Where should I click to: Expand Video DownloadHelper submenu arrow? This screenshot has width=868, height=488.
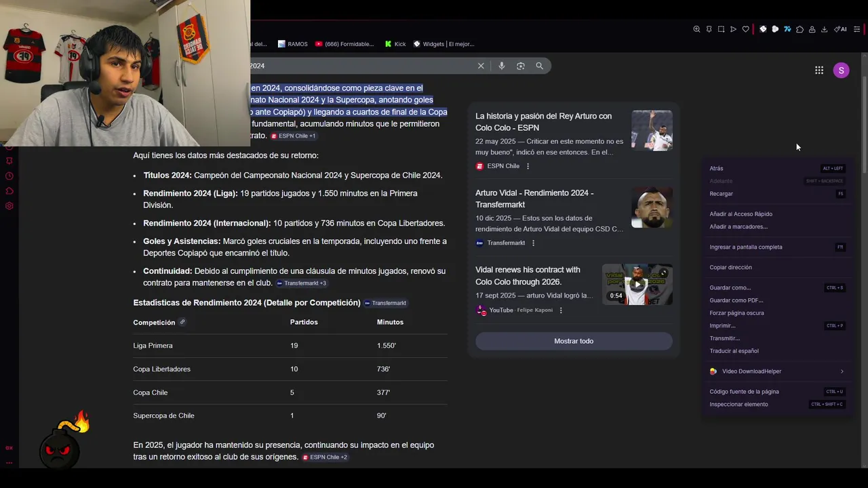click(x=842, y=371)
